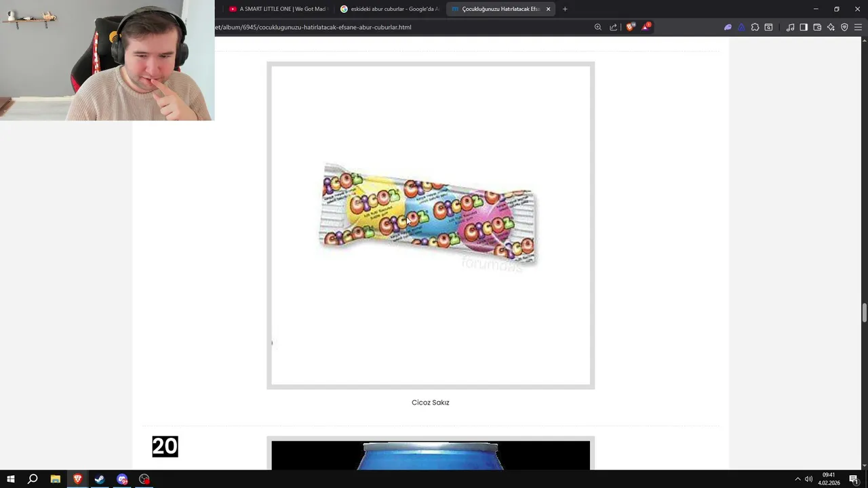Open the extensions puzzle piece menu

coord(755,27)
